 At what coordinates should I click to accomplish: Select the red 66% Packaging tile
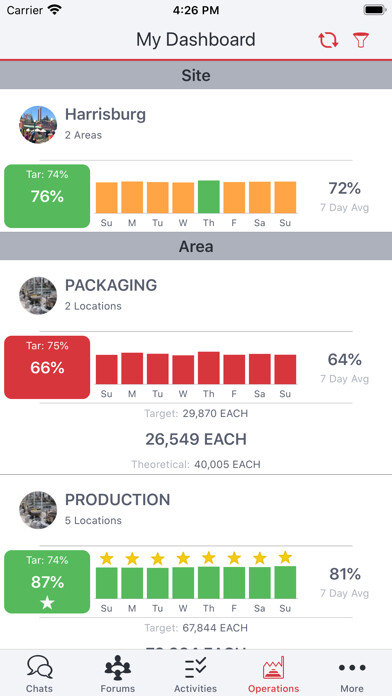47,367
